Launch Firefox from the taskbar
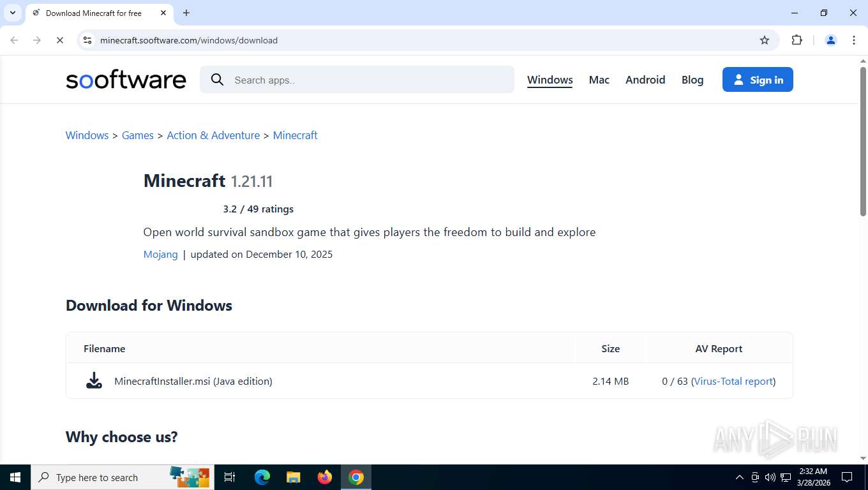The height and width of the screenshot is (490, 868). [325, 477]
